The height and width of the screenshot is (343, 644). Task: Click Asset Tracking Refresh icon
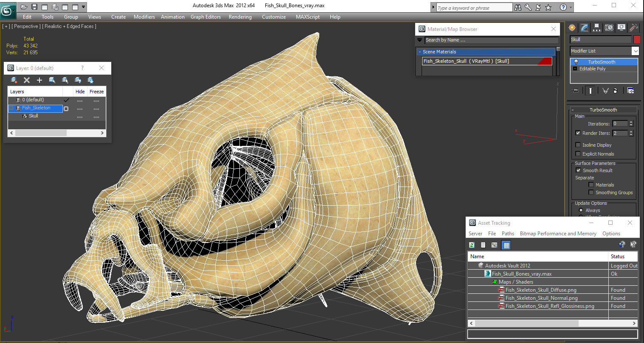[472, 245]
